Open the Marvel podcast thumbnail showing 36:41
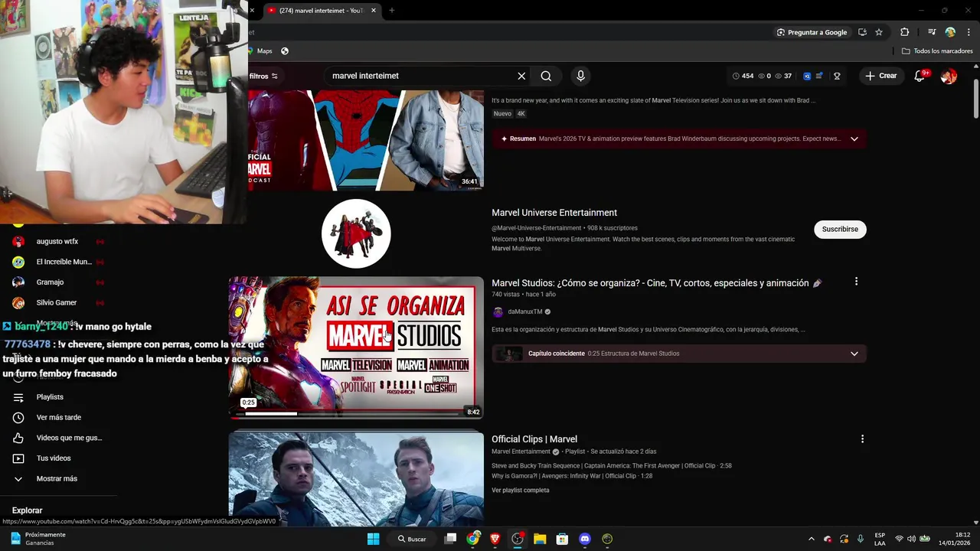 coord(366,140)
